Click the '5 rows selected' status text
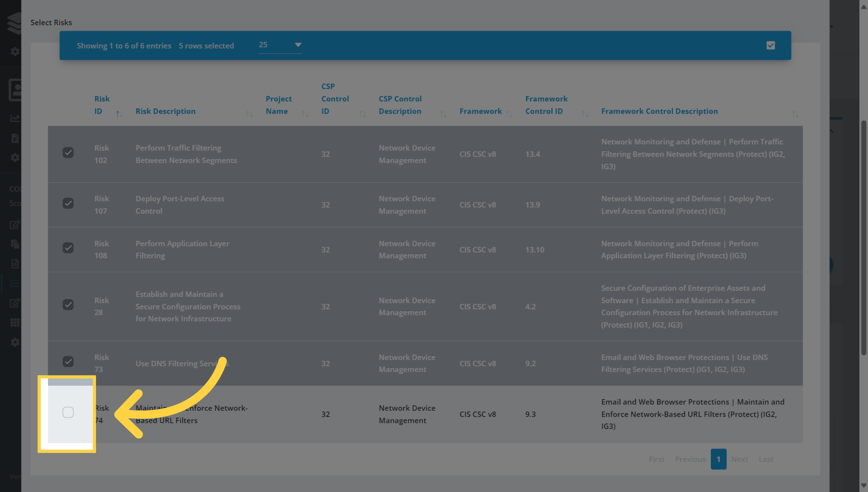 click(x=206, y=46)
